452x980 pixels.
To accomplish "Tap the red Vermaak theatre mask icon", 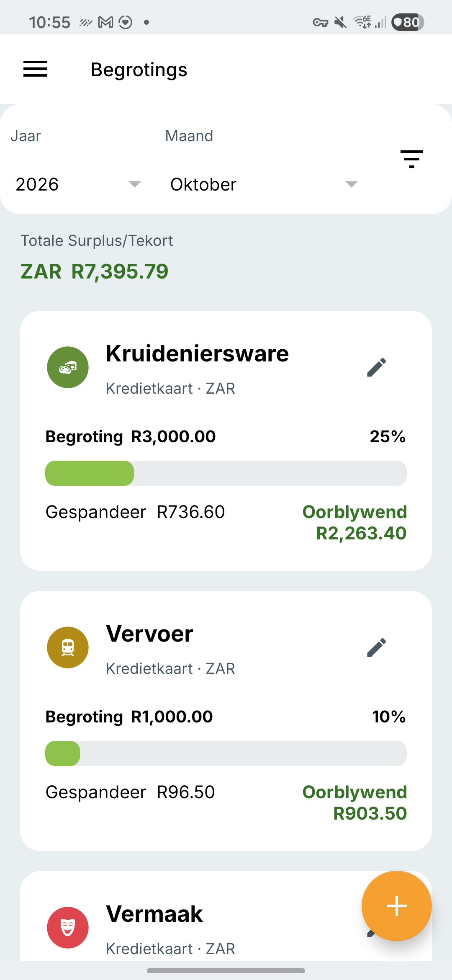I will [68, 928].
